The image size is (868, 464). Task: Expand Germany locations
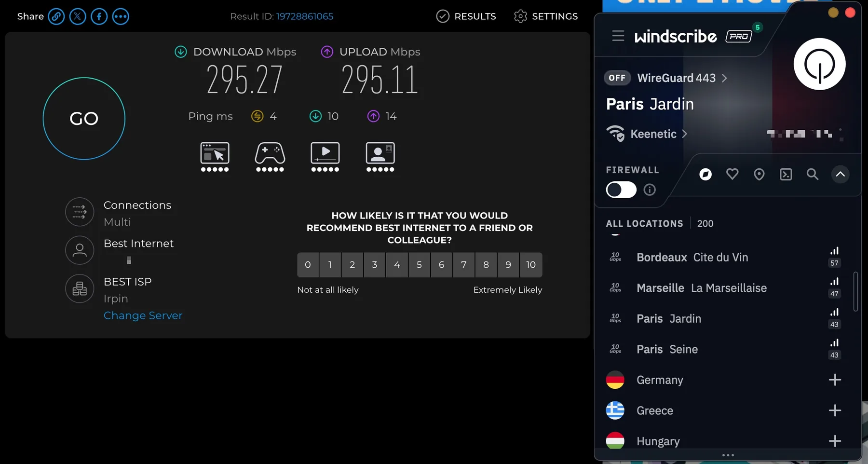[x=835, y=380]
